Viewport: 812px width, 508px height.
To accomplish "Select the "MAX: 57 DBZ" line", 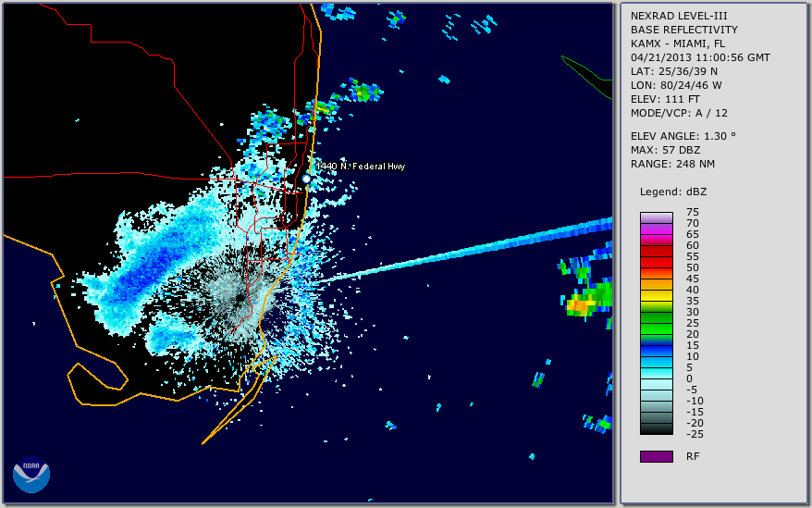I will [x=666, y=150].
